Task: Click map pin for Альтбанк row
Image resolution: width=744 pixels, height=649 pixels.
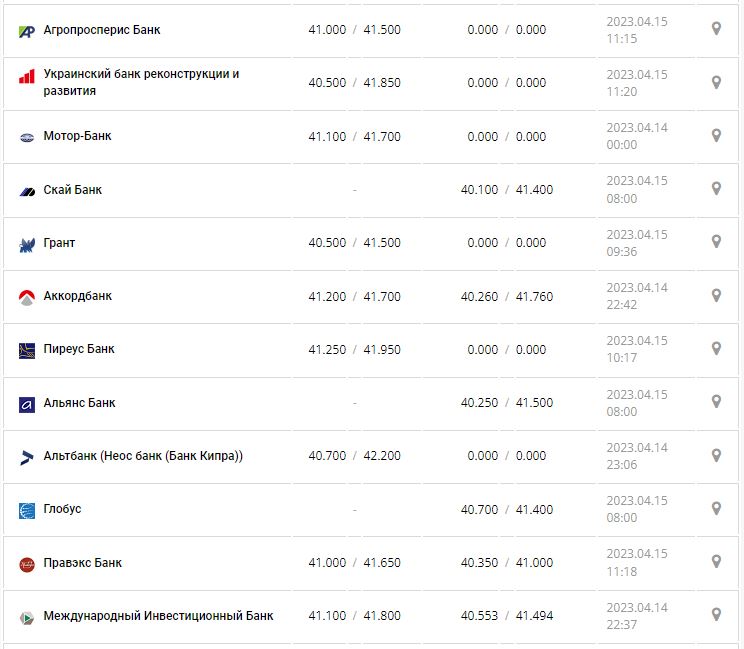Action: (x=716, y=455)
